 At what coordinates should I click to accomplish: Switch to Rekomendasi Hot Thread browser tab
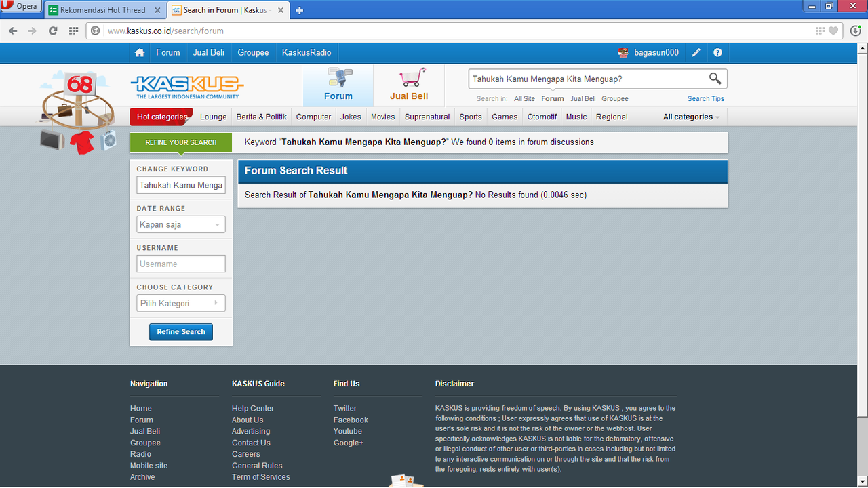pos(105,10)
